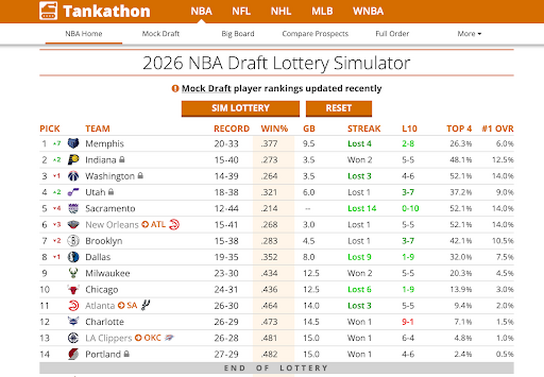Click the Brooklyn Nets team logo
The width and height of the screenshot is (544, 377).
73,240
